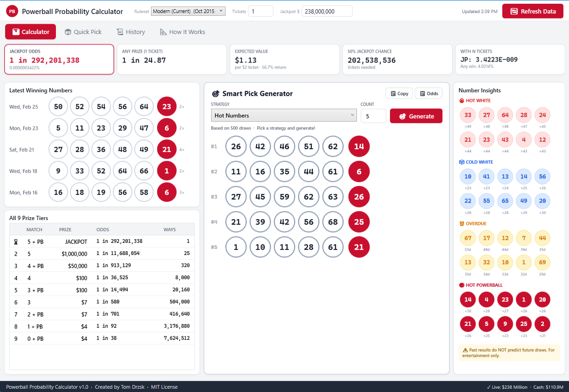Screen dimensions: 569x392
Task: Click ways value 3,176,880
Action: pos(177,326)
